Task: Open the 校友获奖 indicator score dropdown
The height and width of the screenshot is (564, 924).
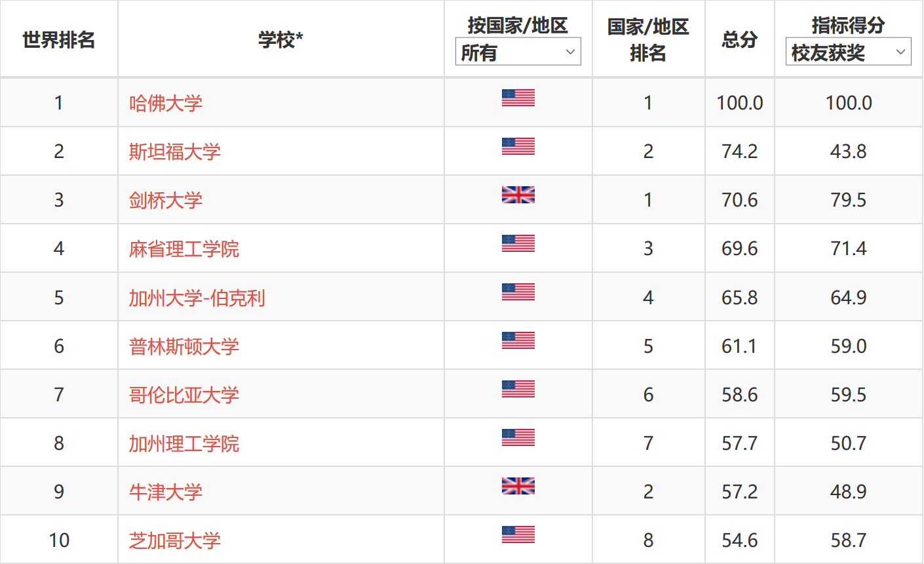Action: (848, 52)
